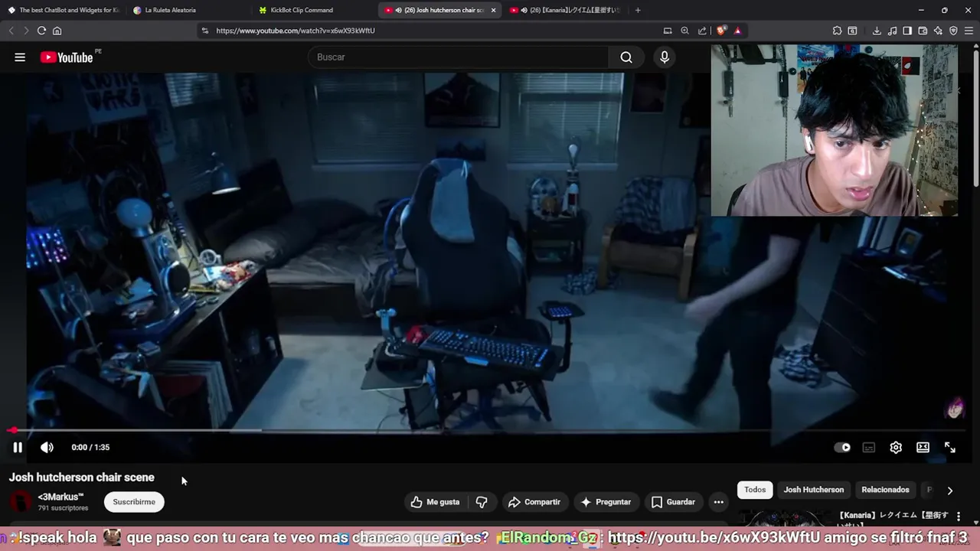
Task: Open the Brave main menu
Action: tap(969, 31)
